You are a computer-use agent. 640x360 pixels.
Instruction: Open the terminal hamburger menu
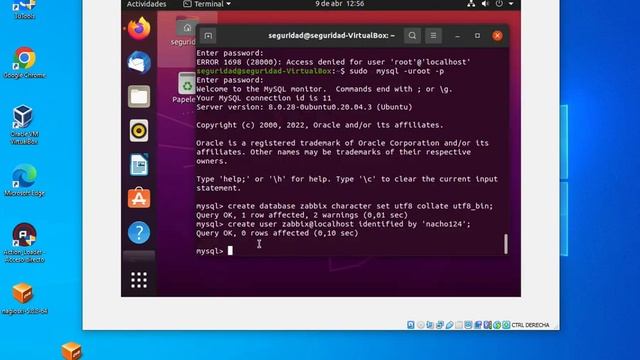[433, 36]
